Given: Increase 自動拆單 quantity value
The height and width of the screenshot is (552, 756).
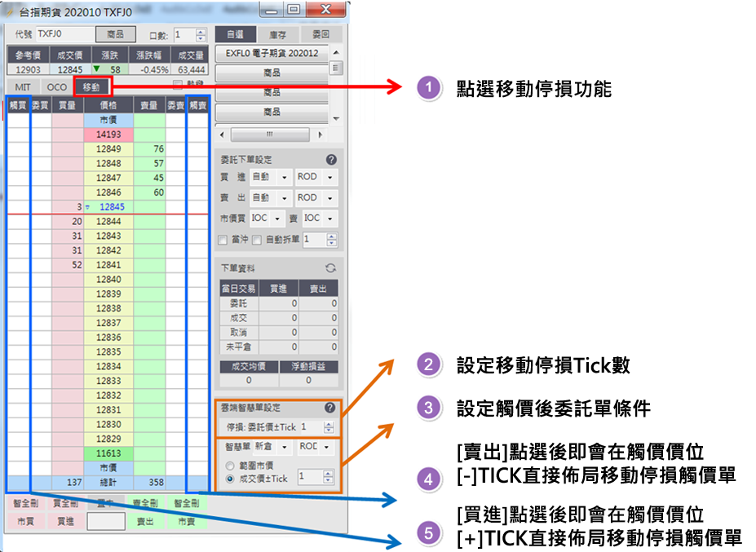Looking at the screenshot, I should [331, 236].
